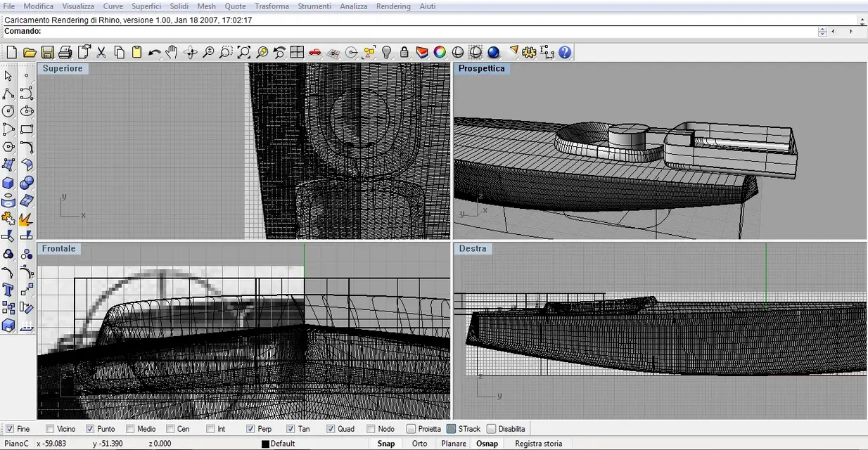Open the File menu
This screenshot has height=450, width=868.
pos(9,6)
